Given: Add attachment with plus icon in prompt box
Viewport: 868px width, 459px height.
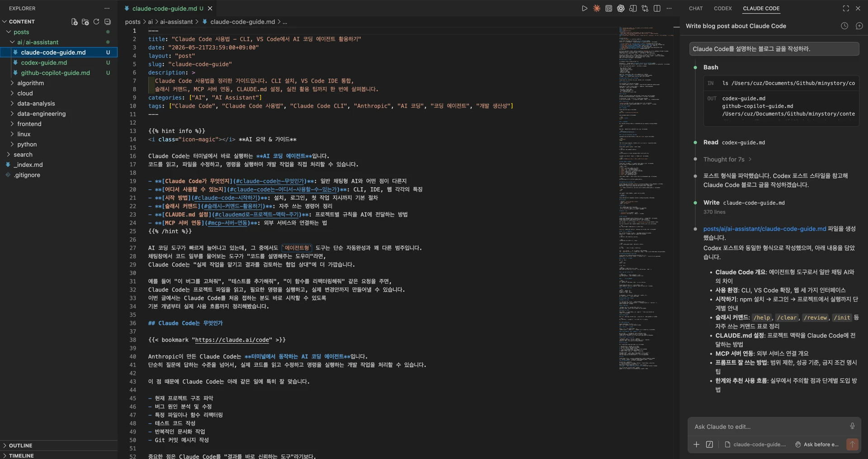Looking at the screenshot, I should point(697,445).
